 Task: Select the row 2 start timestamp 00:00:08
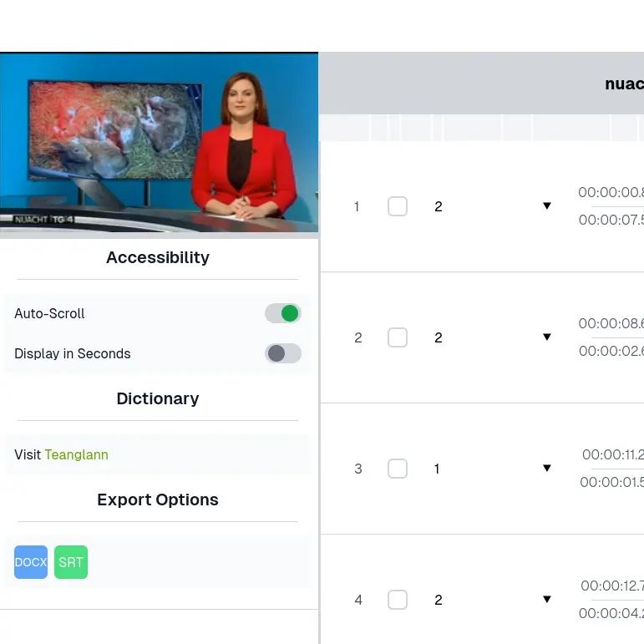611,323
